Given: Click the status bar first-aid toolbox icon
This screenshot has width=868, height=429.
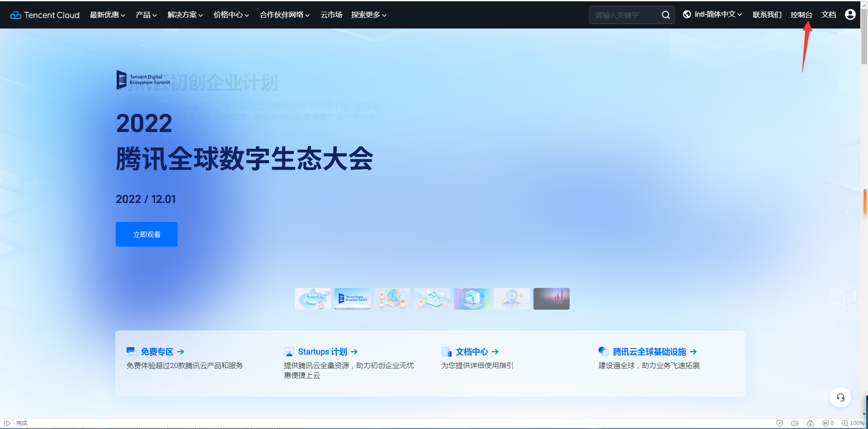Looking at the screenshot, I should coord(810,423).
